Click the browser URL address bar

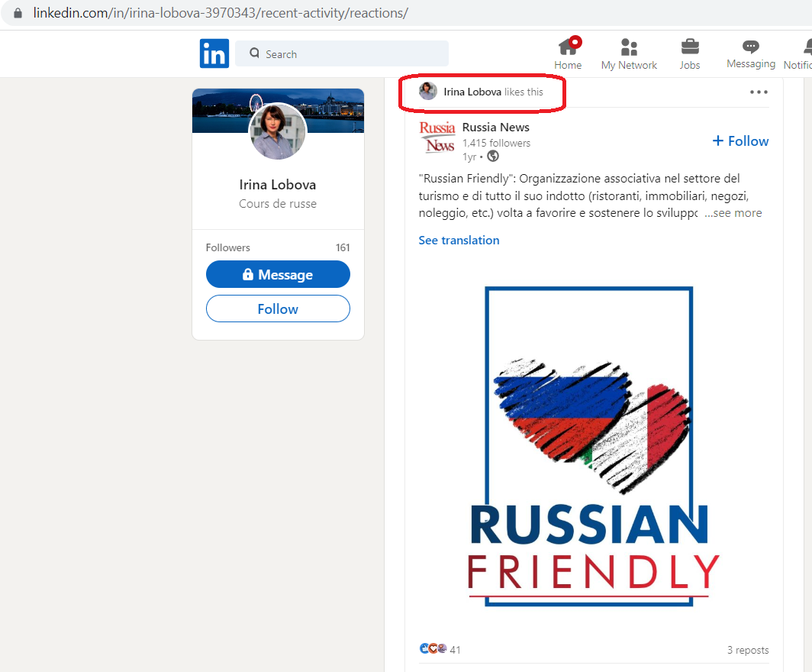406,13
